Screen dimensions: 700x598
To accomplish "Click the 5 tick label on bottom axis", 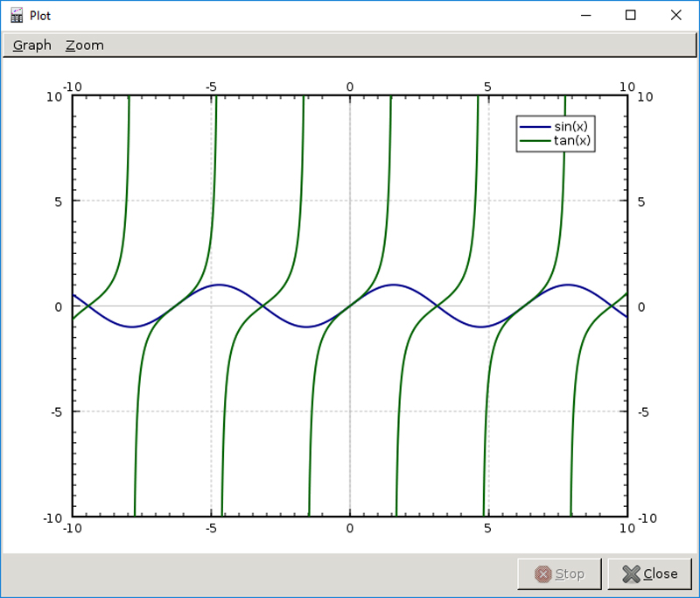I will [x=488, y=528].
